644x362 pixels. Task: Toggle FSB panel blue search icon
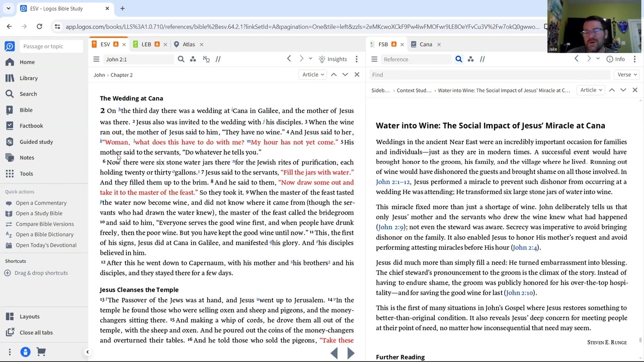459,59
